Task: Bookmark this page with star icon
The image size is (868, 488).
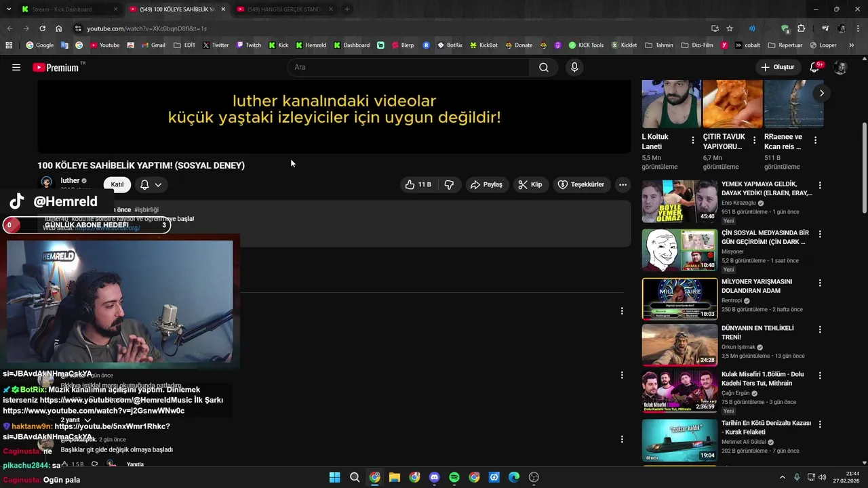Action: pyautogui.click(x=730, y=28)
